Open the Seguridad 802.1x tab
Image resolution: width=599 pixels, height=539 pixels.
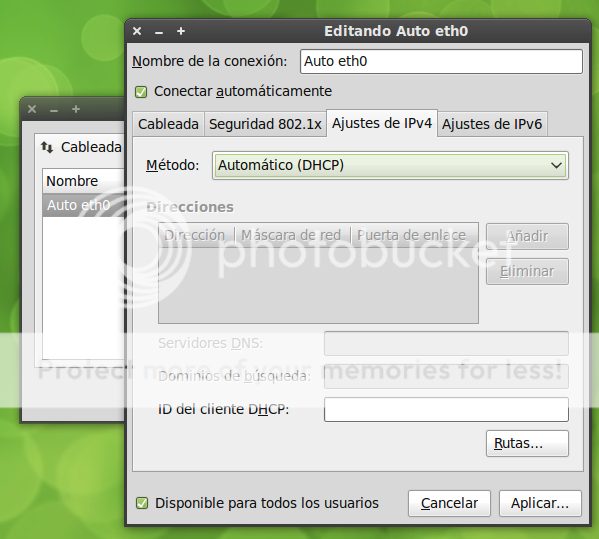[265, 124]
